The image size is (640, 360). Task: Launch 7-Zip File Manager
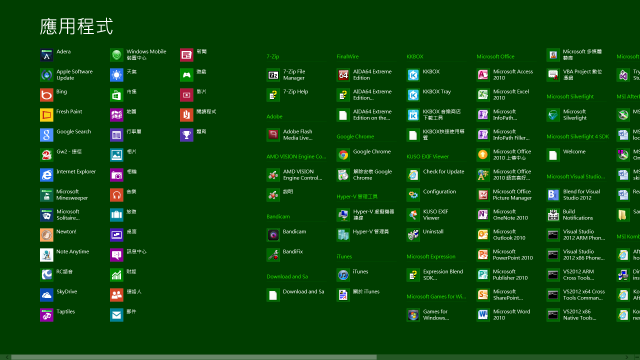[273, 75]
